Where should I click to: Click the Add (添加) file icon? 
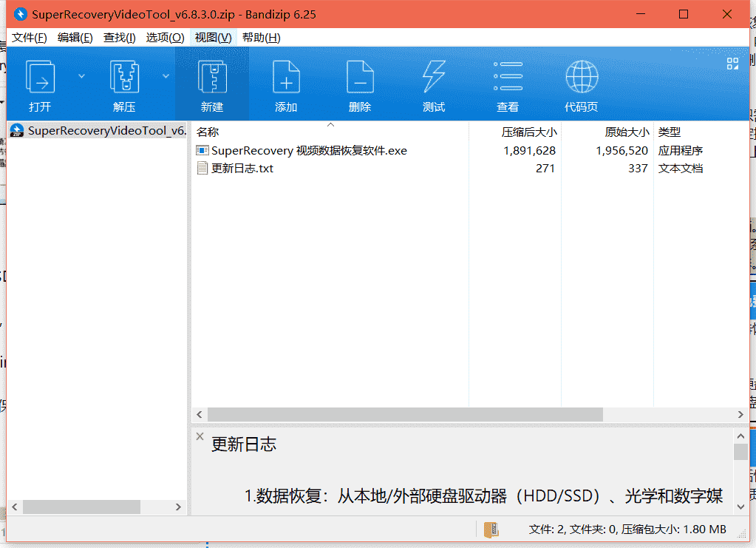(286, 77)
